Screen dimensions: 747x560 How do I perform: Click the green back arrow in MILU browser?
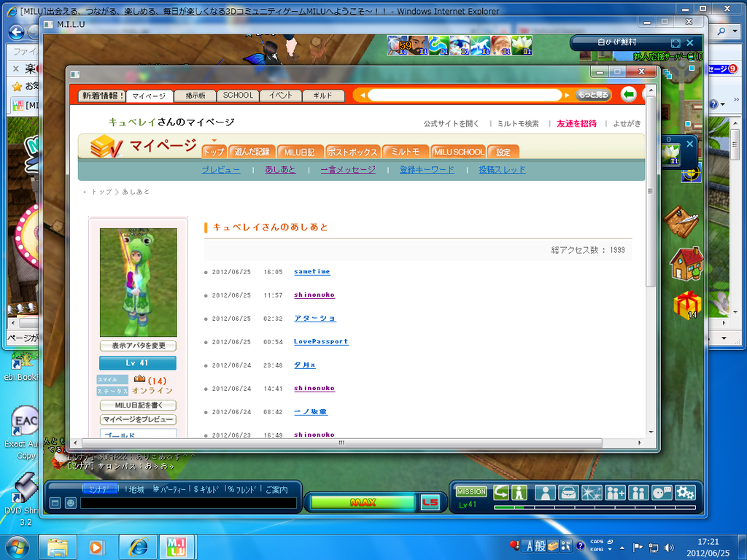(x=628, y=95)
